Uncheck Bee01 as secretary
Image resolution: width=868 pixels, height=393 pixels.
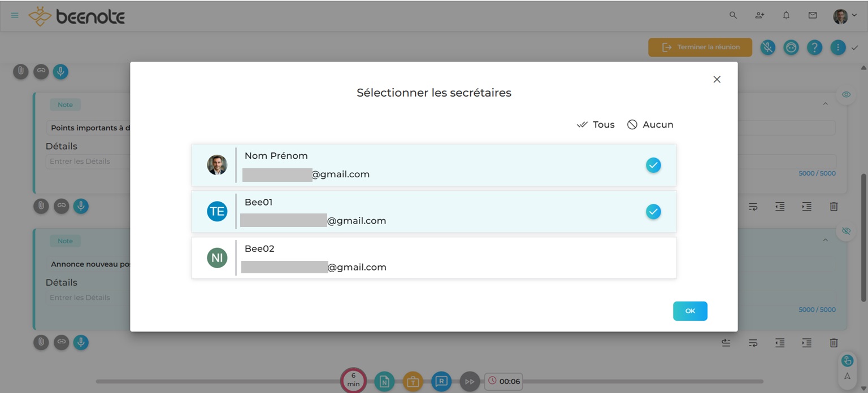coord(653,212)
